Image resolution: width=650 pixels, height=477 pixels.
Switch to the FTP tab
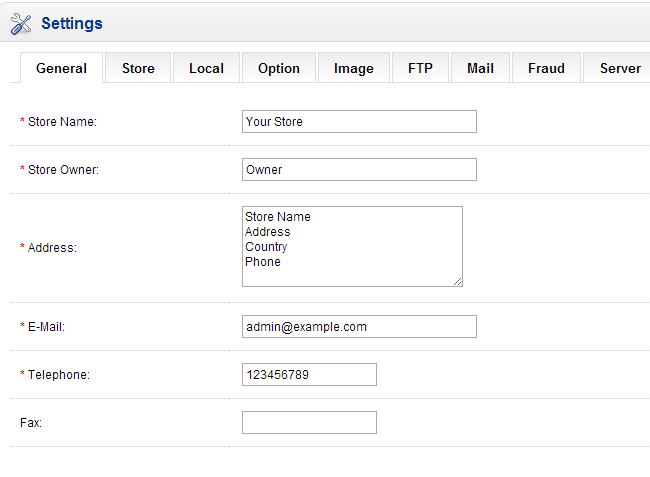click(420, 68)
